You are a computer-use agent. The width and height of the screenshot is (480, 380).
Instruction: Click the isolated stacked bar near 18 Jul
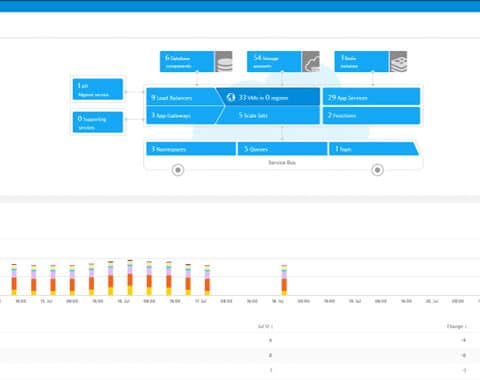pos(284,280)
